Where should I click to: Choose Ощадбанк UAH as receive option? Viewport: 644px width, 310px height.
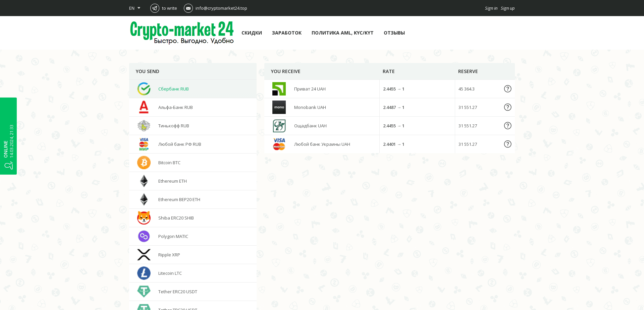[x=310, y=126]
